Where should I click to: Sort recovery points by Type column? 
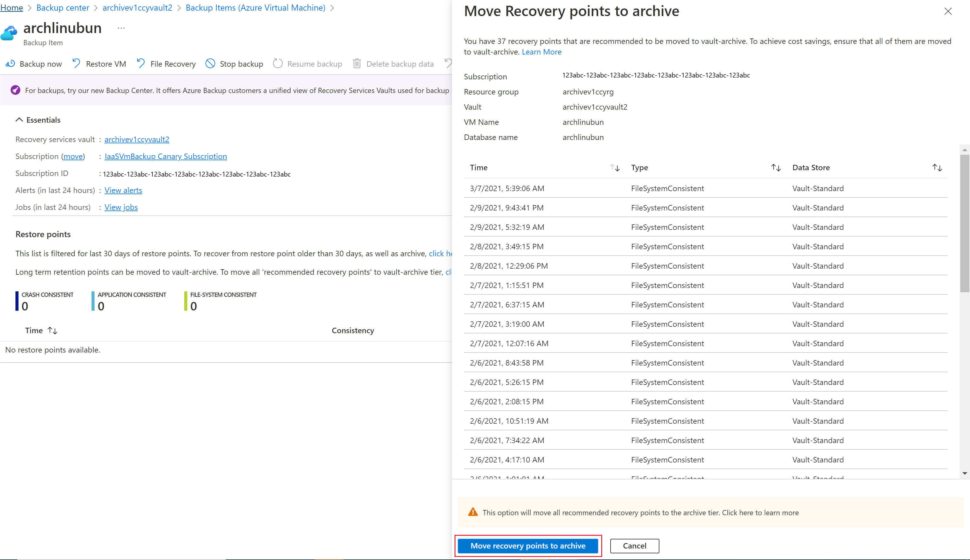(x=775, y=167)
